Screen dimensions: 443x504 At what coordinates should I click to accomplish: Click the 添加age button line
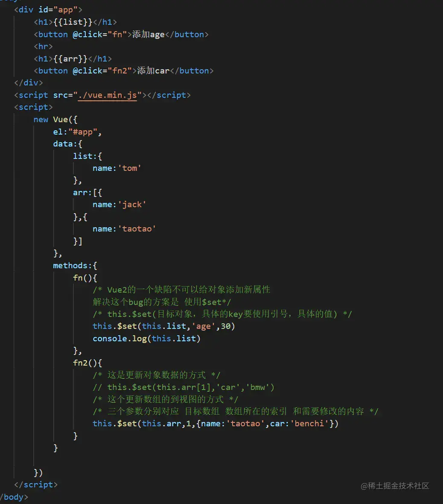pyautogui.click(x=121, y=35)
